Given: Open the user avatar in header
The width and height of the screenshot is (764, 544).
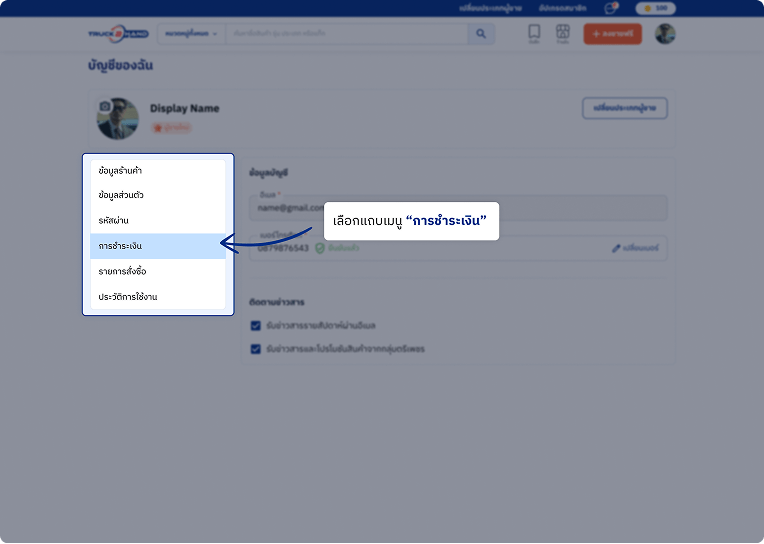Looking at the screenshot, I should [665, 34].
